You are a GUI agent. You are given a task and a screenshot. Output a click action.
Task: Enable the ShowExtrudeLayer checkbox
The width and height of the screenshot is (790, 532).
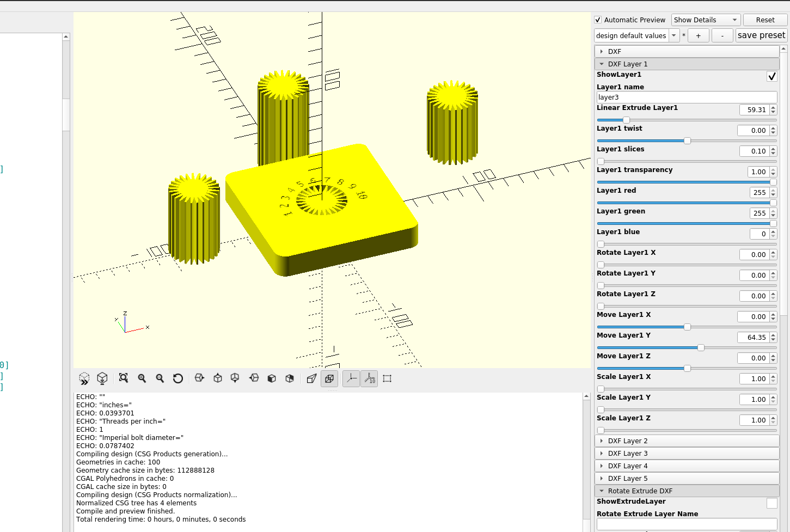click(x=772, y=503)
